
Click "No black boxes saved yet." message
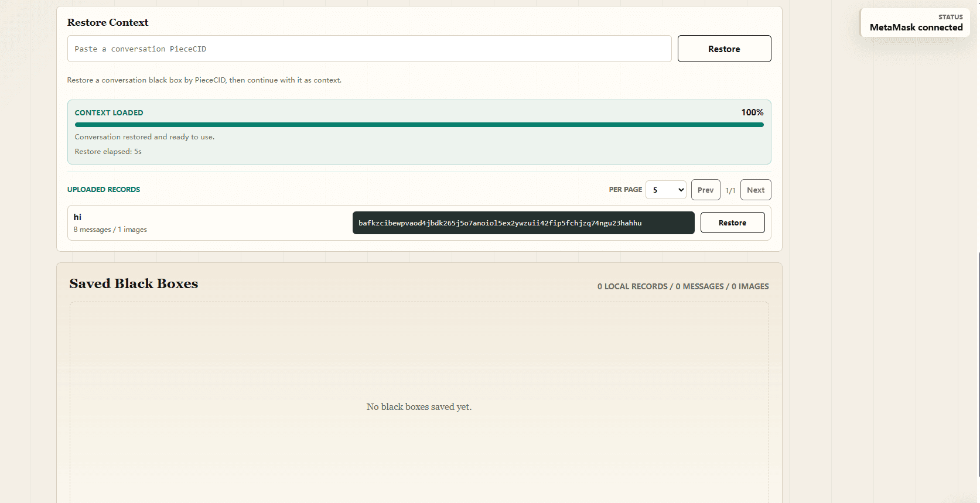(419, 407)
